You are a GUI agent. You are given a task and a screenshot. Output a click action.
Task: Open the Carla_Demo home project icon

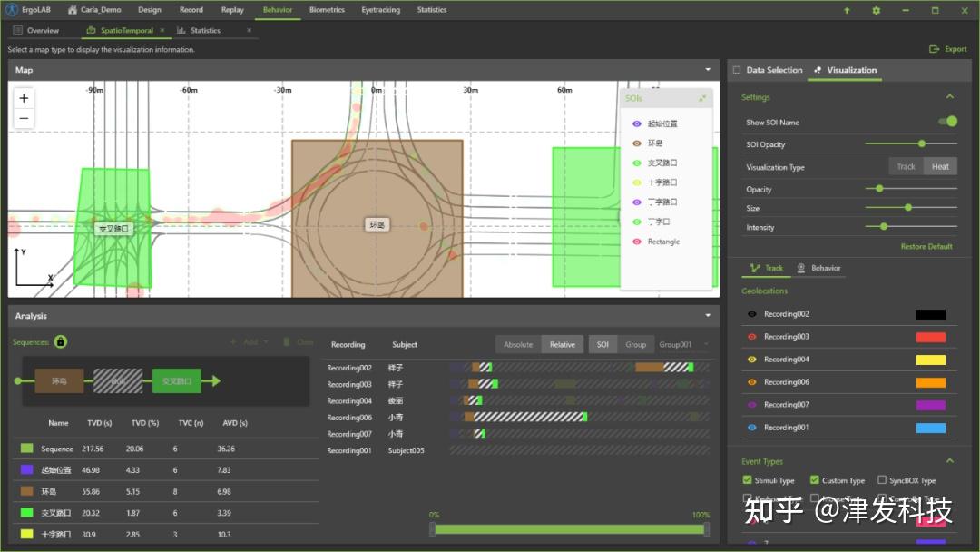click(73, 10)
